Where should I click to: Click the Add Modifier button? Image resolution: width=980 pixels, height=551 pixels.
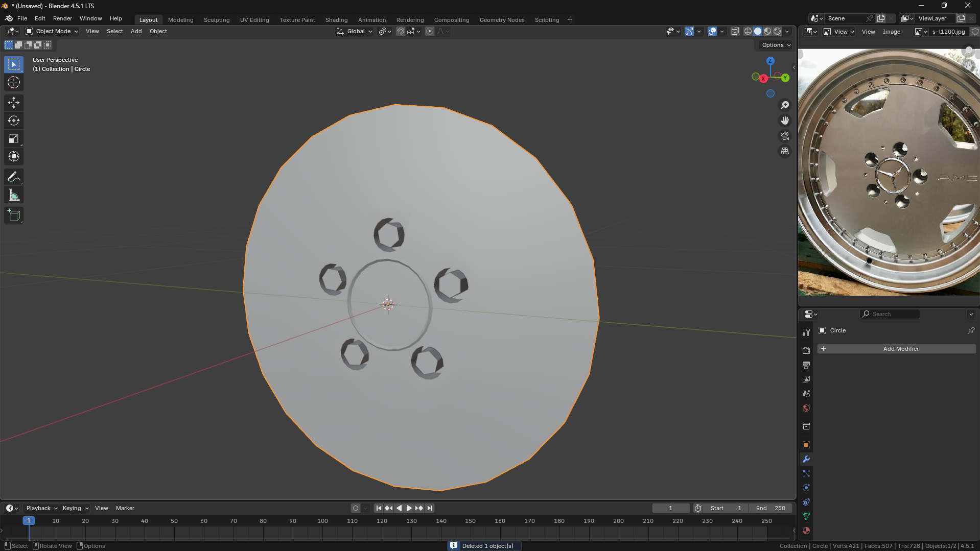[x=897, y=349]
